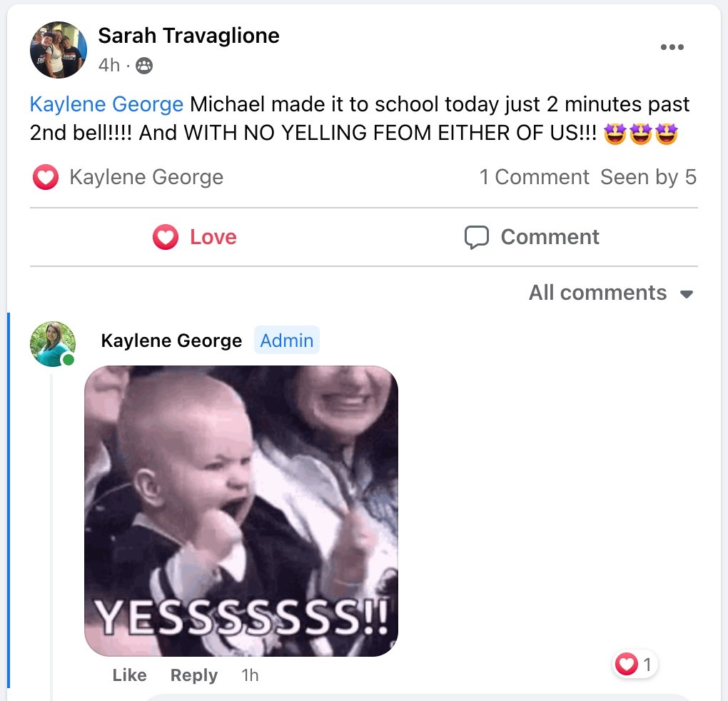Click the dropdown arrow beside All comments
Image resolution: width=728 pixels, height=701 pixels.
click(686, 294)
